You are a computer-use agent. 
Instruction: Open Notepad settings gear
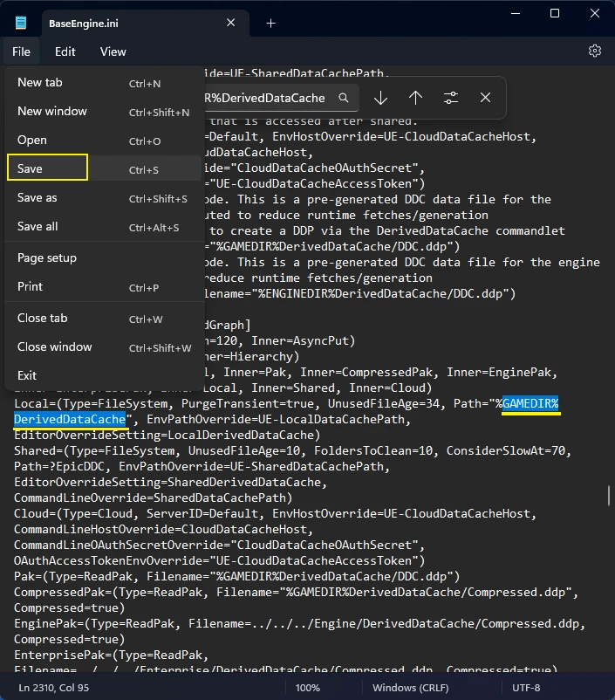click(x=594, y=51)
